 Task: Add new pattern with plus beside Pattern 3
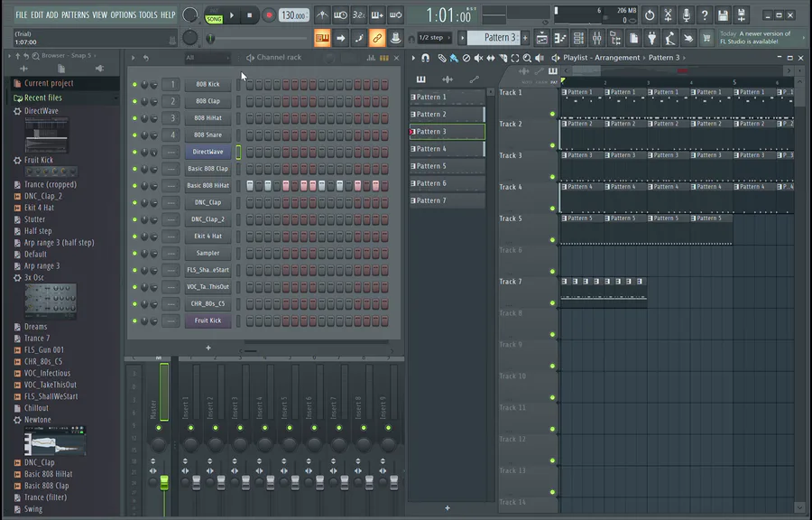(525, 37)
